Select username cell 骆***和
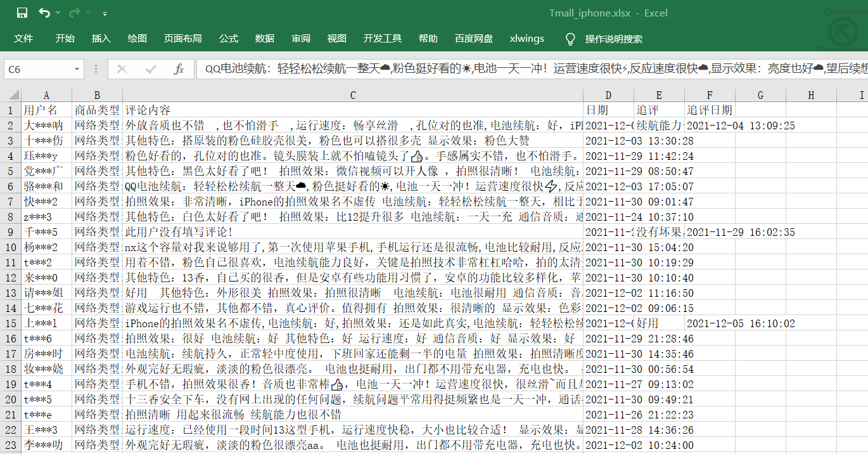The image size is (868, 454). click(x=47, y=186)
